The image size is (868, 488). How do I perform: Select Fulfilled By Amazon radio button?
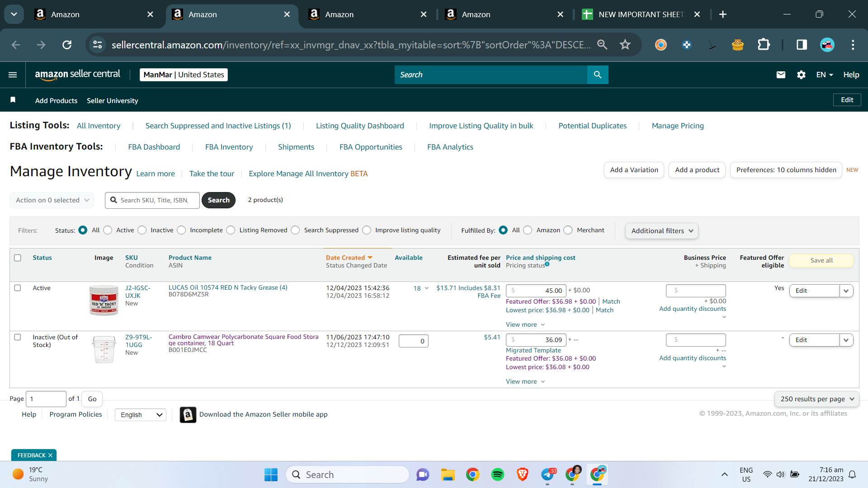coord(528,230)
